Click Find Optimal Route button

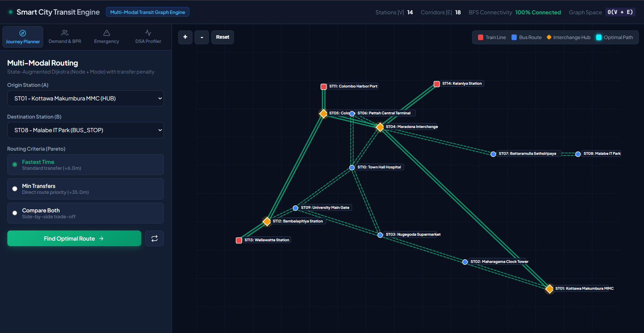pyautogui.click(x=74, y=239)
